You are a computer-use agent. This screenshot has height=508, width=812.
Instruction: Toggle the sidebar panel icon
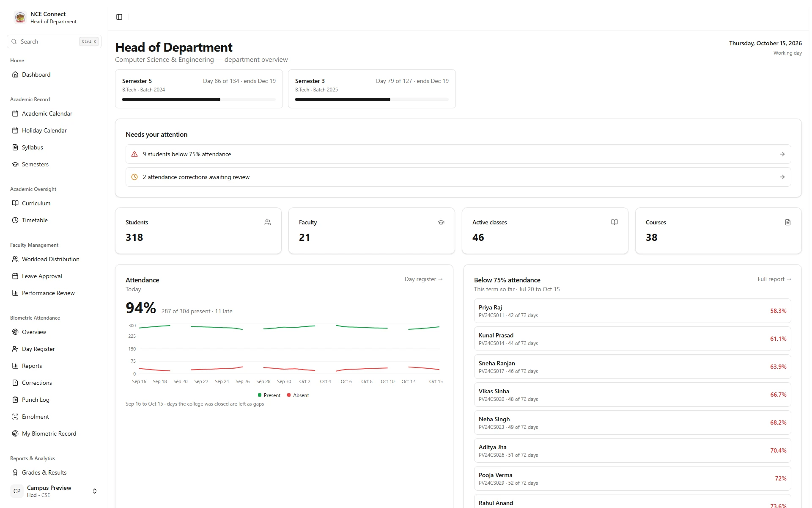pyautogui.click(x=119, y=17)
